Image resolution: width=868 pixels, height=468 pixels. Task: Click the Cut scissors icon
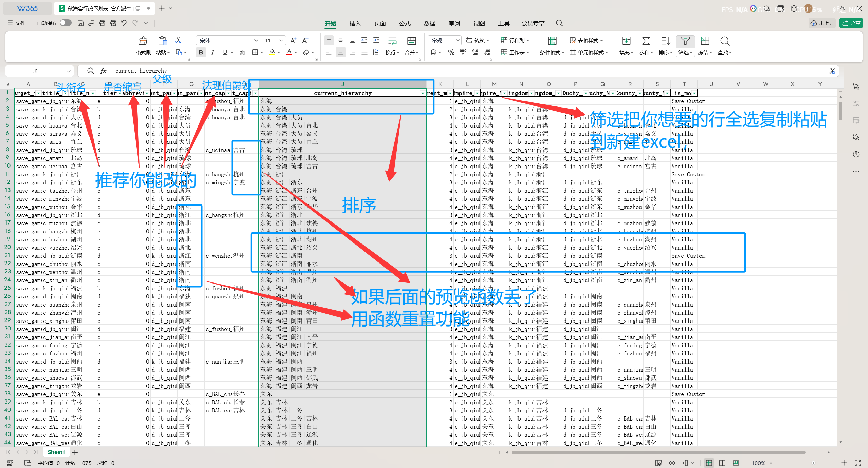(178, 40)
